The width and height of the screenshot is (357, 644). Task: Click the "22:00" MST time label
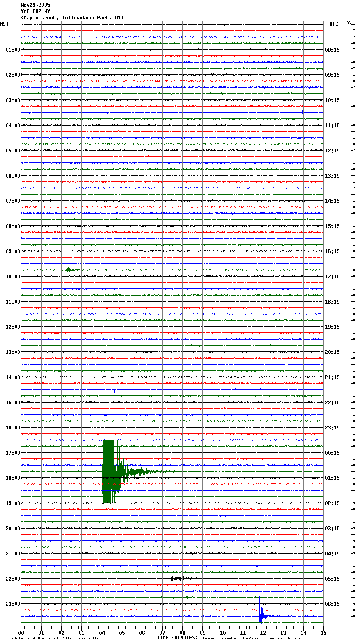(13, 579)
